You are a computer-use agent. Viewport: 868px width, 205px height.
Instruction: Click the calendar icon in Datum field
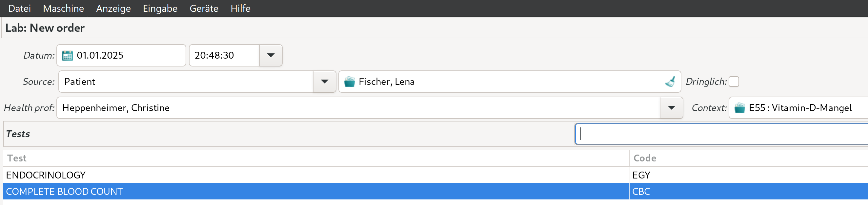[68, 55]
